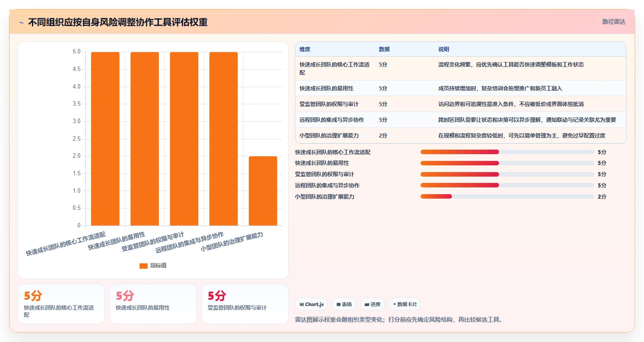Image resolution: width=644 pixels, height=342 pixels.
Task: Select the 快速成长团队的核心工作流适配 progress bar
Action: 507,152
